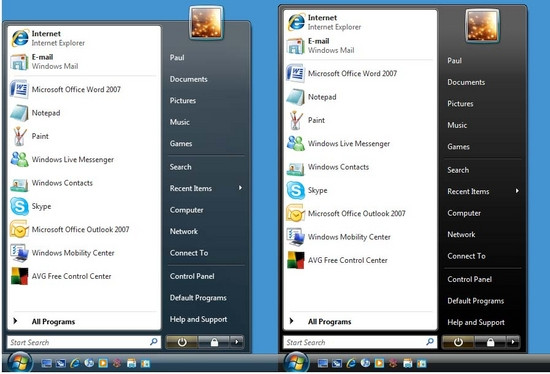This screenshot has width=550, height=374.
Task: Click the Start Search field in the black Start menu
Action: pyautogui.click(x=360, y=342)
